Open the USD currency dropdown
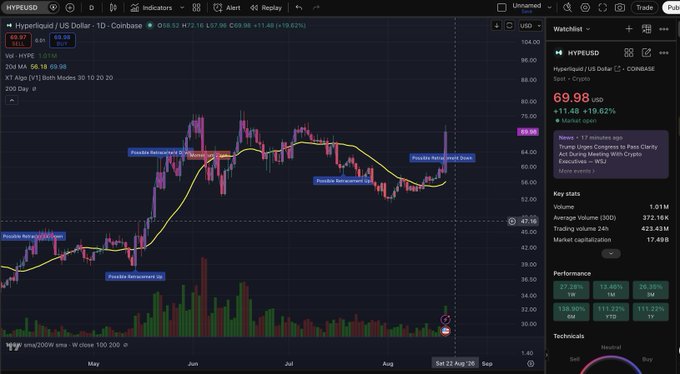Viewport: 680px width, 374px height. 530,26
